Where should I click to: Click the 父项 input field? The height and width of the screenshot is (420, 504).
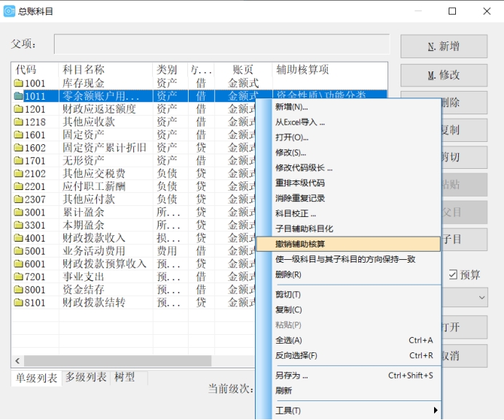(x=221, y=44)
